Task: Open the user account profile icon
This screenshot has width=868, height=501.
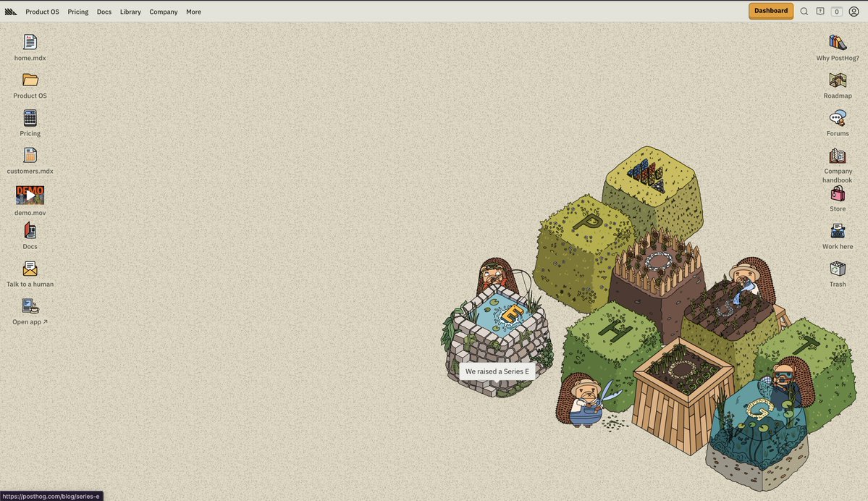Action: [854, 12]
